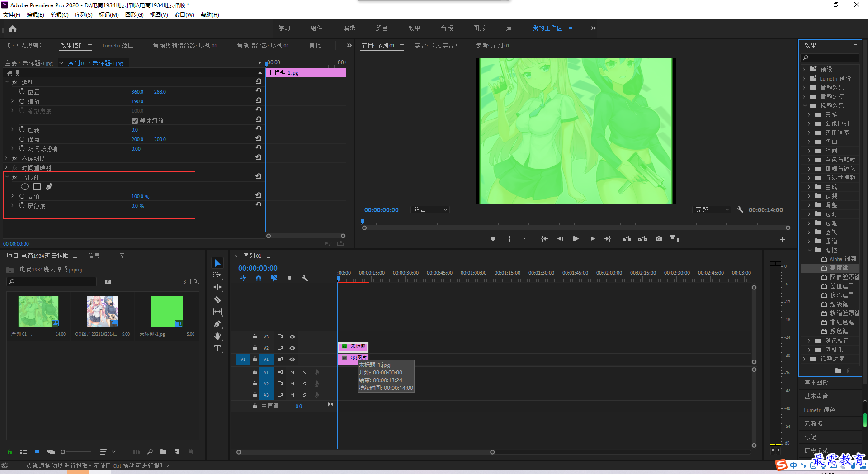Select the Selection tool arrow
868x474 pixels.
point(217,263)
